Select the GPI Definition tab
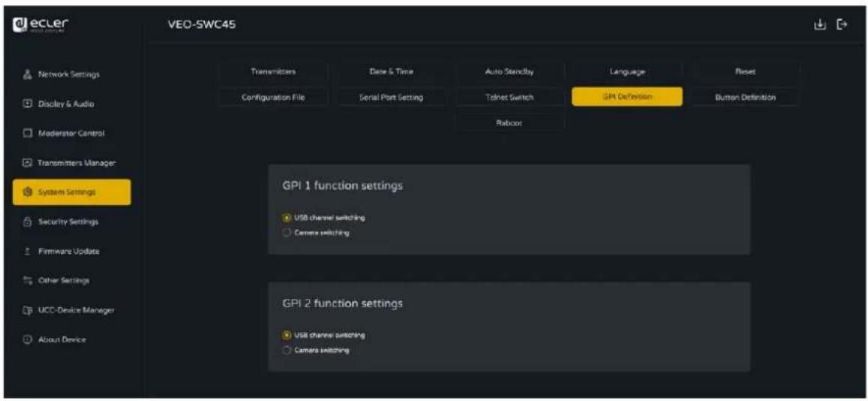The height and width of the screenshot is (401, 868). click(626, 97)
